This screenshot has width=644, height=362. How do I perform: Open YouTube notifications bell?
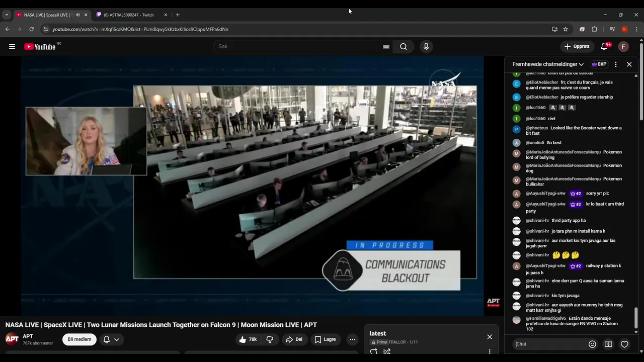[x=604, y=47]
